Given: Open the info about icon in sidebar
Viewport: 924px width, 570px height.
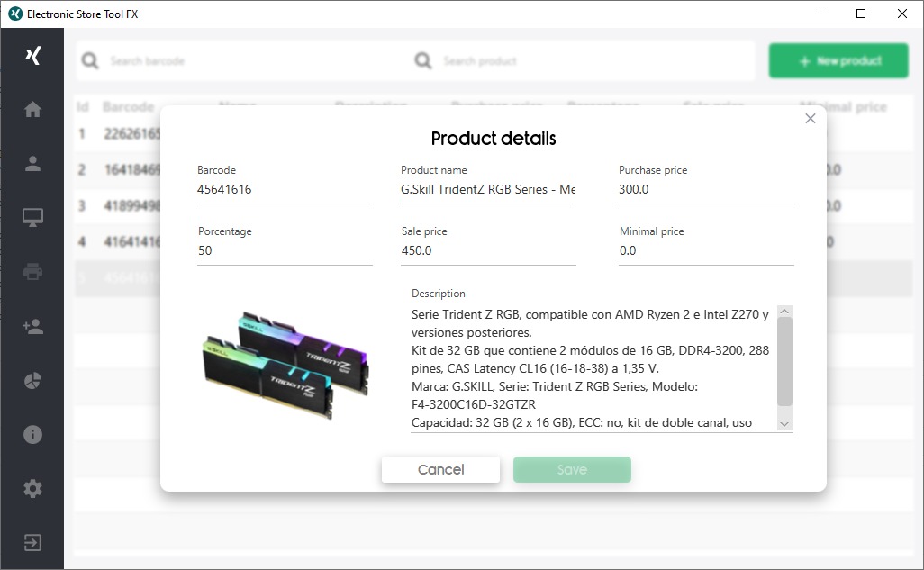Looking at the screenshot, I should click(x=32, y=434).
